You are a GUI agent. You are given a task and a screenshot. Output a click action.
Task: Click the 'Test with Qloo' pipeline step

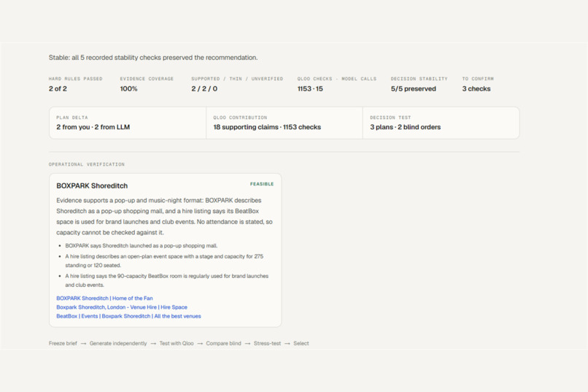177,343
